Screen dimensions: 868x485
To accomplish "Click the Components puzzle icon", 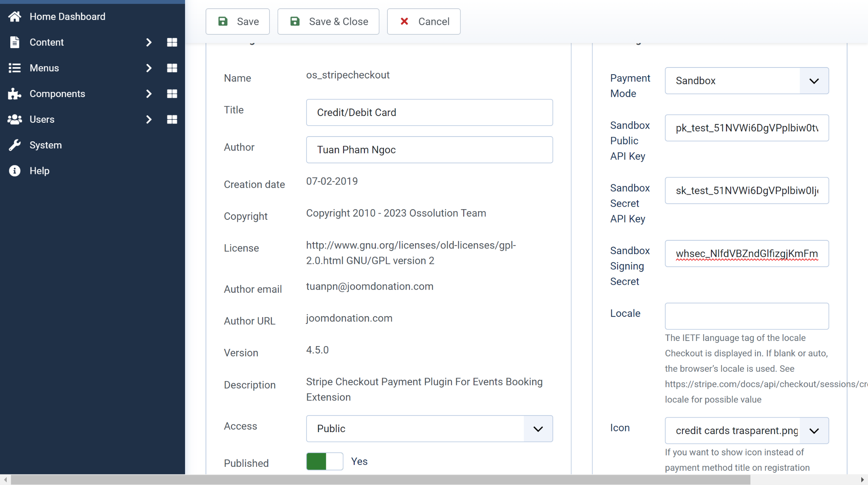I will pyautogui.click(x=15, y=94).
